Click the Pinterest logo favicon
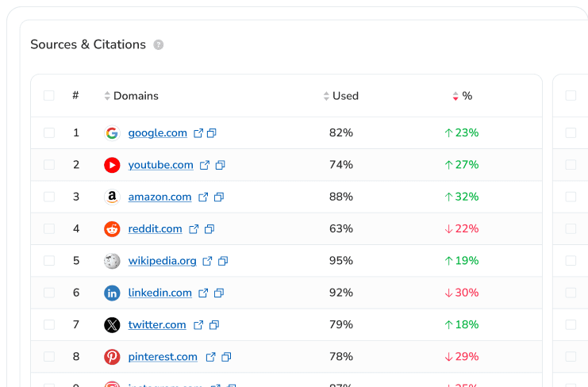The height and width of the screenshot is (387, 588). [112, 357]
